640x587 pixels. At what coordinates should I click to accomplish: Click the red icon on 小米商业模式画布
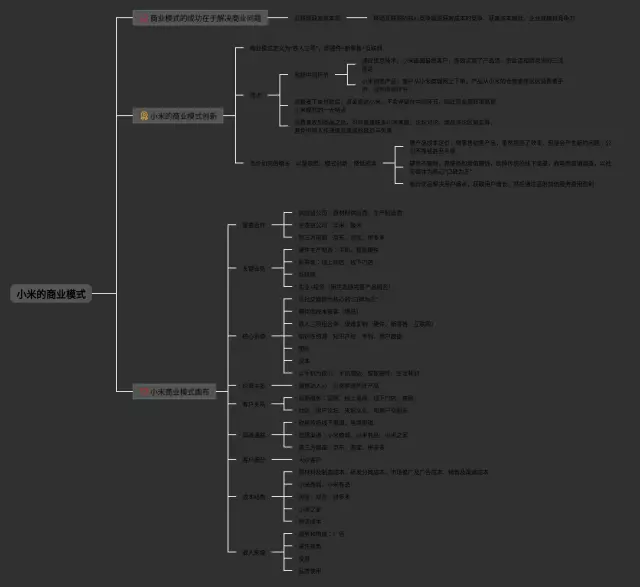click(x=144, y=392)
